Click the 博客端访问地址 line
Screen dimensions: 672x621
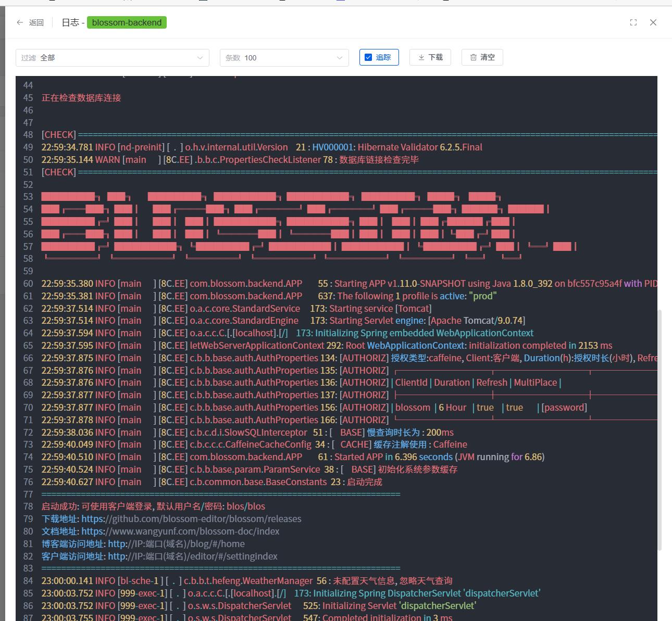pyautogui.click(x=143, y=544)
